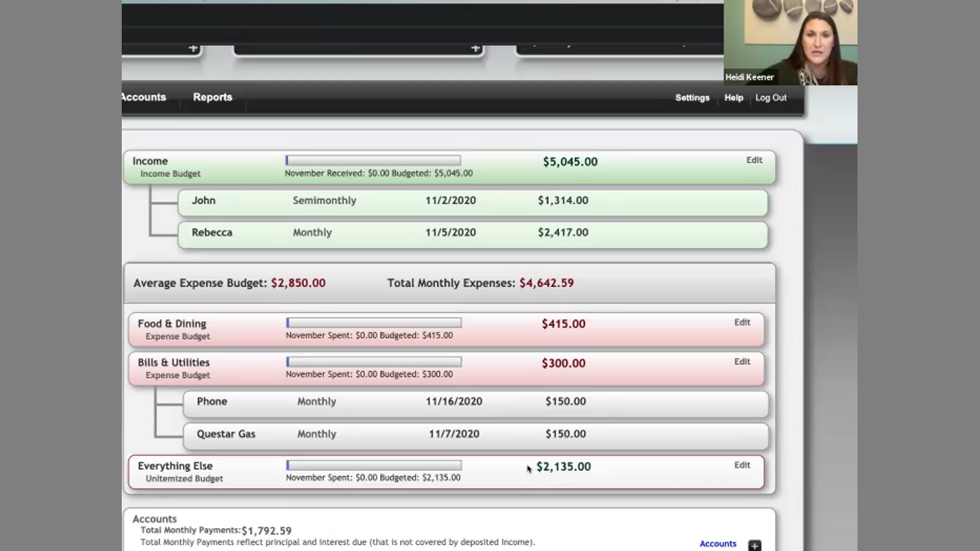The width and height of the screenshot is (980, 551).
Task: Click the blue Accounts link at bottom
Action: [x=717, y=544]
